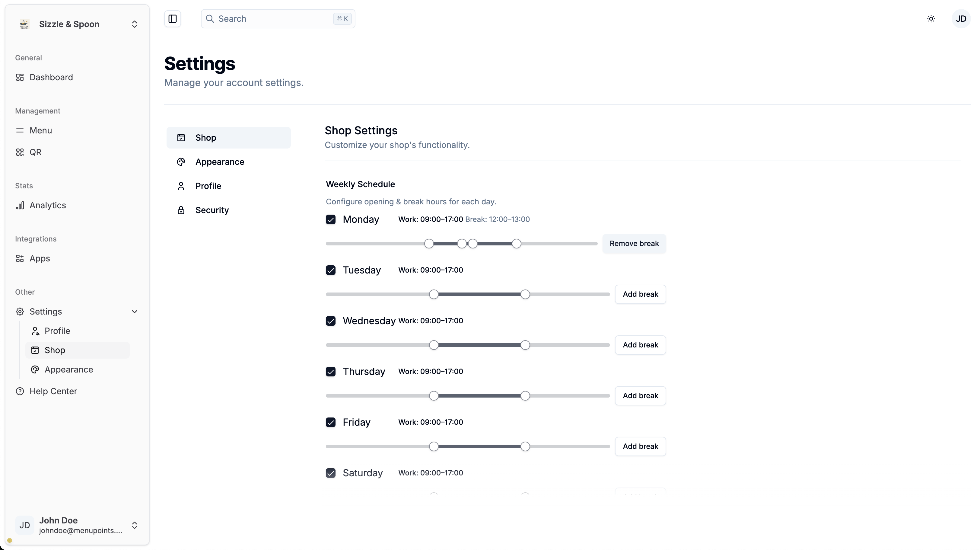Collapse the Settings sidebar group
980x550 pixels.
134,311
